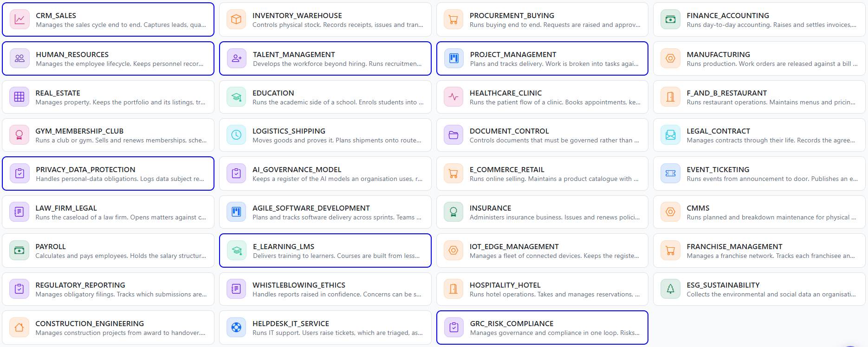Click the REGULATORY_REPORTING clipboard icon
This screenshot has width=868, height=347.
click(19, 289)
